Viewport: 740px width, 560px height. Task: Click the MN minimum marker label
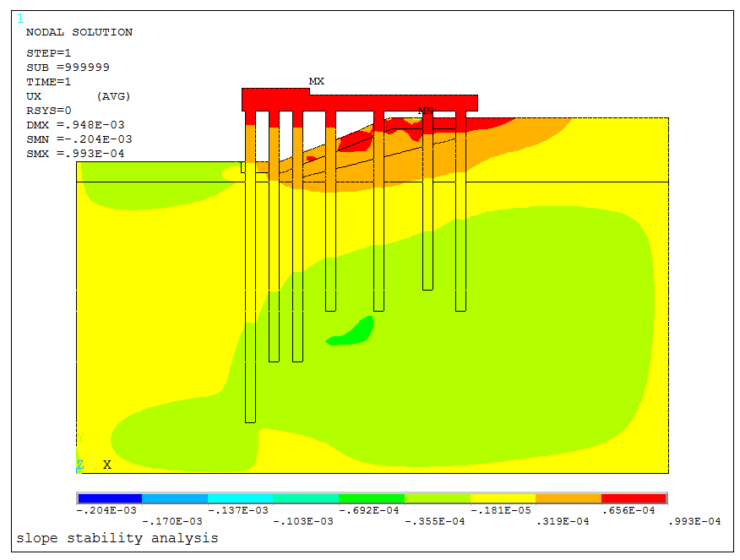[426, 111]
